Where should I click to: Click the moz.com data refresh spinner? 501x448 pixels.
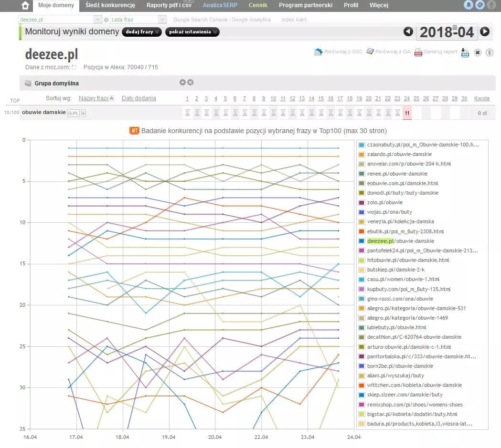tap(74, 67)
